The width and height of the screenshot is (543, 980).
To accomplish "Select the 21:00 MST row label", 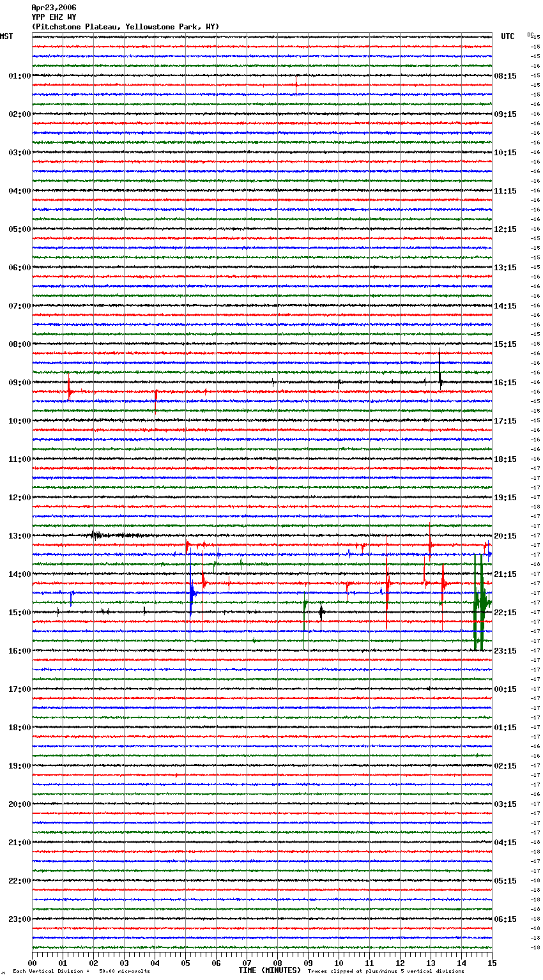I will tap(19, 843).
